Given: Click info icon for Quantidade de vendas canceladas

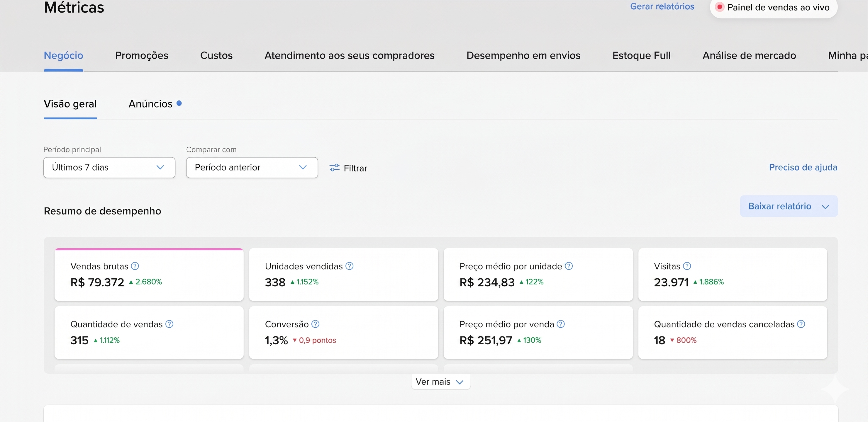Looking at the screenshot, I should (801, 324).
